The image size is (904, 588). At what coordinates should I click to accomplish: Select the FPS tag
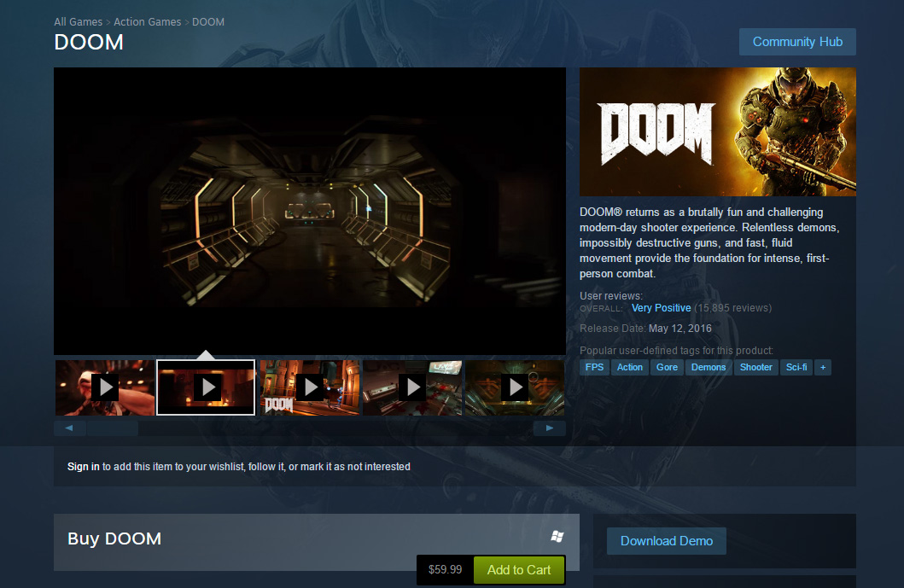point(594,367)
